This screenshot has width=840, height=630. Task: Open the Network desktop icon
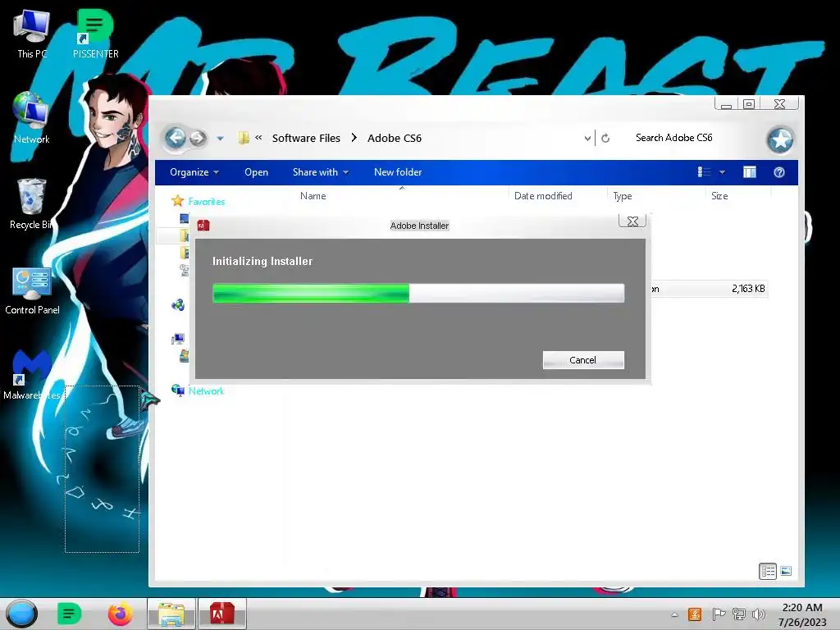[x=31, y=118]
